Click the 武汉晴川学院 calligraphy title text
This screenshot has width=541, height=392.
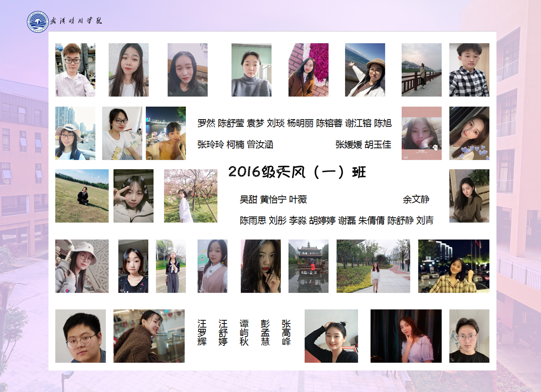click(76, 21)
